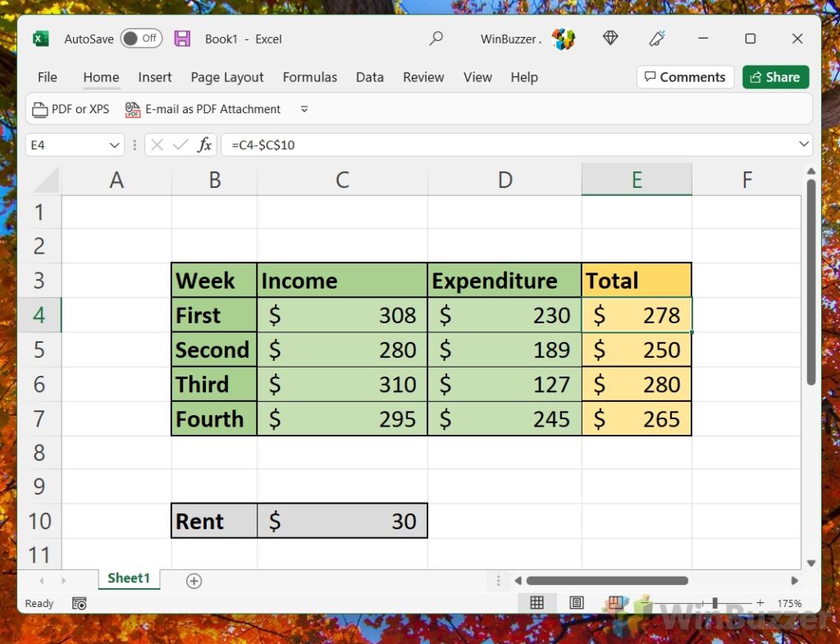Screen dimensions: 840x644
Task: Click the macro record icon near Ready
Action: pyautogui.click(x=80, y=603)
